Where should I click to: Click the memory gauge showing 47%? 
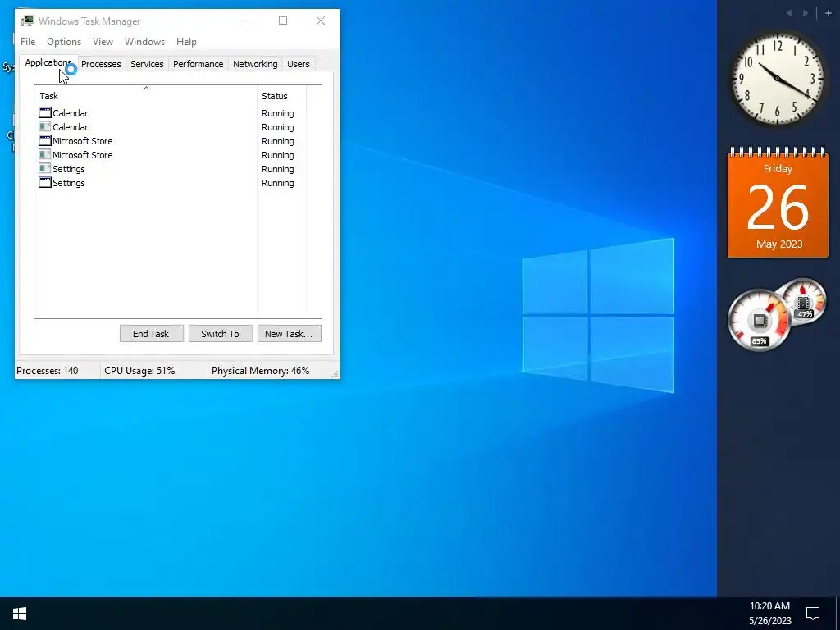(x=803, y=302)
